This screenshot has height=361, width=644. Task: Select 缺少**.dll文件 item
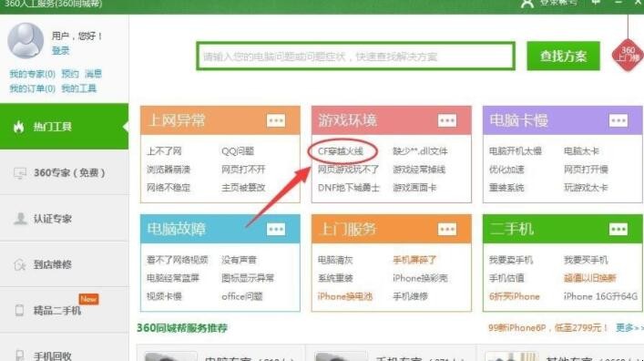point(420,151)
